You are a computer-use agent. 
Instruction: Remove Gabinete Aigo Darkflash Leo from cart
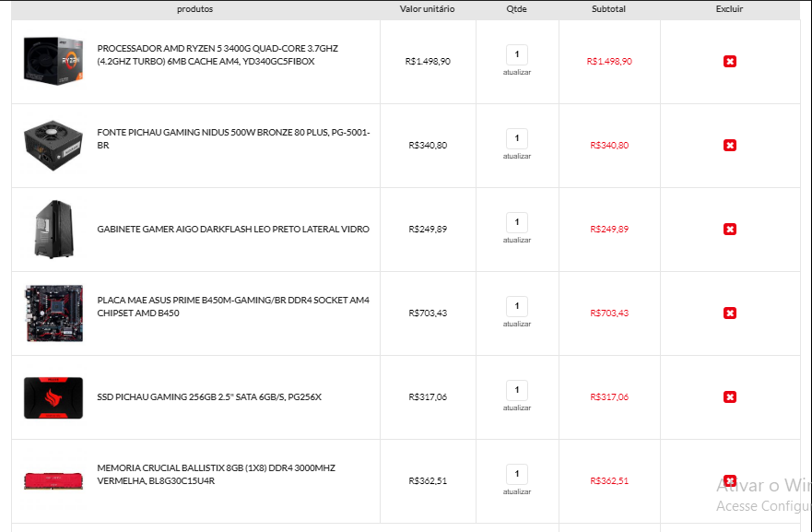tap(730, 230)
